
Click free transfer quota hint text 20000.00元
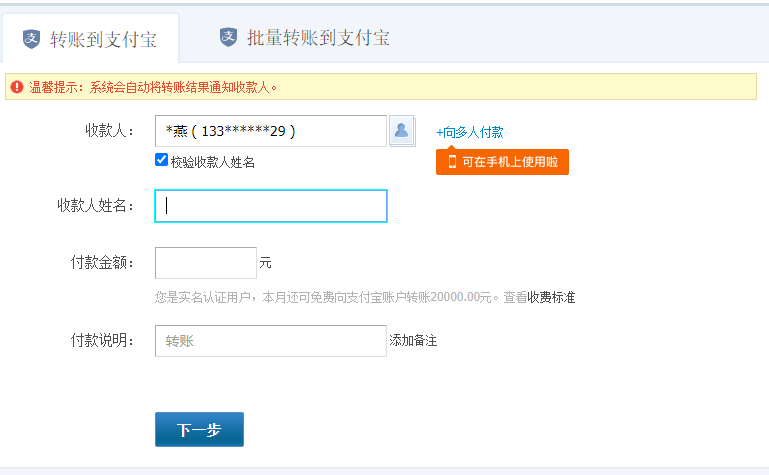tap(461, 298)
